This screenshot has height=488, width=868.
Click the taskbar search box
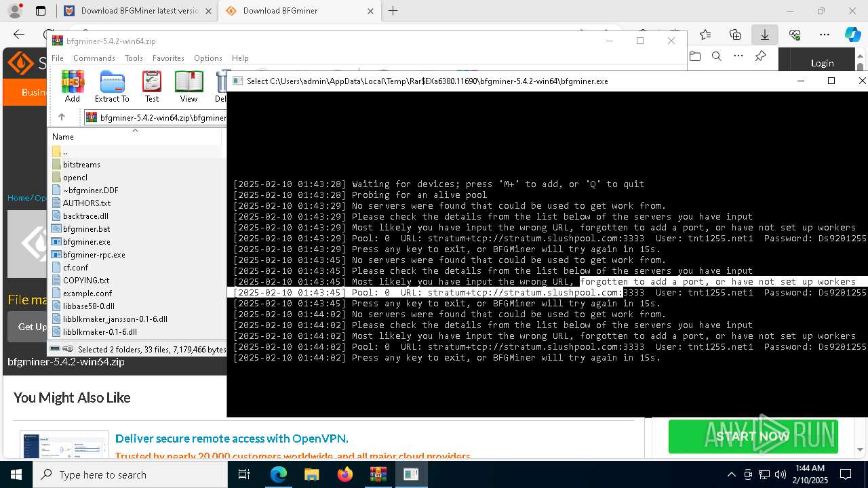coord(130,474)
